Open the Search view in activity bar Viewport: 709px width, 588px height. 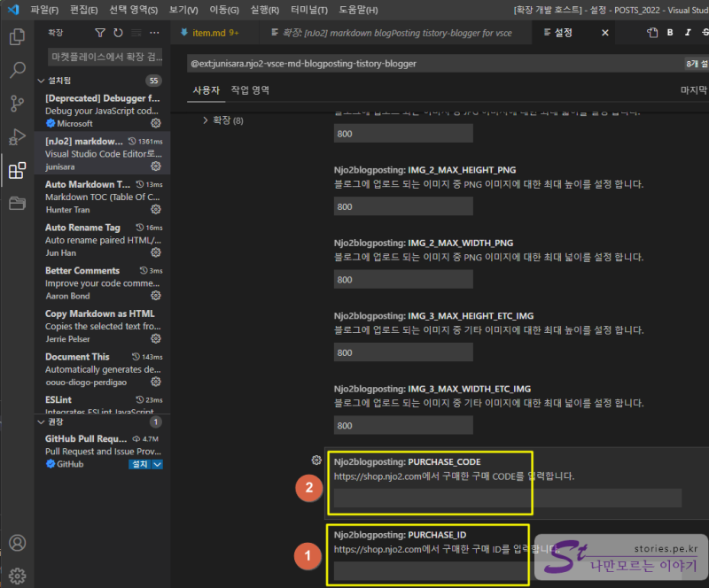pyautogui.click(x=17, y=70)
